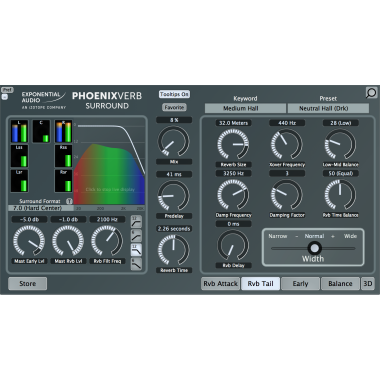The width and height of the screenshot is (380, 380).
Task: Click the 8 % Mix value field
Action: point(174,120)
